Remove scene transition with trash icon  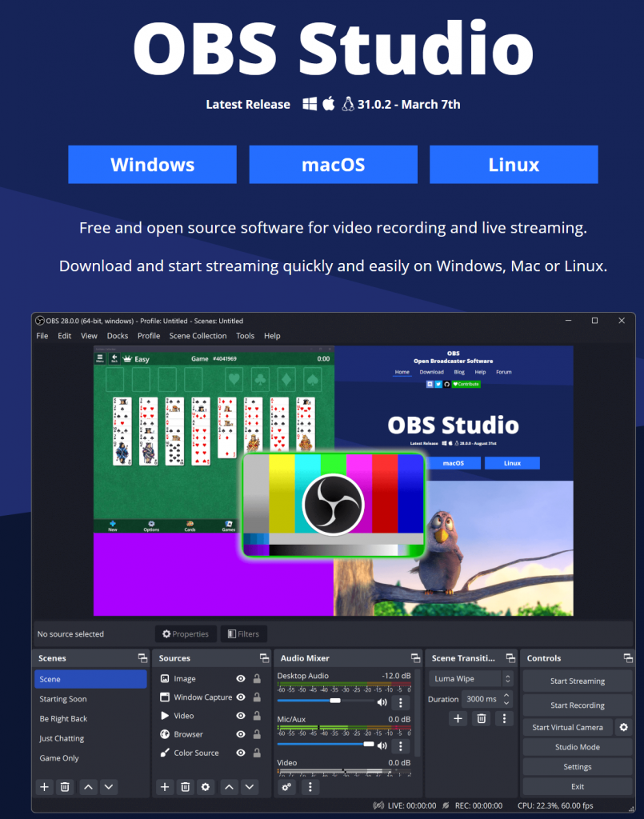point(481,719)
